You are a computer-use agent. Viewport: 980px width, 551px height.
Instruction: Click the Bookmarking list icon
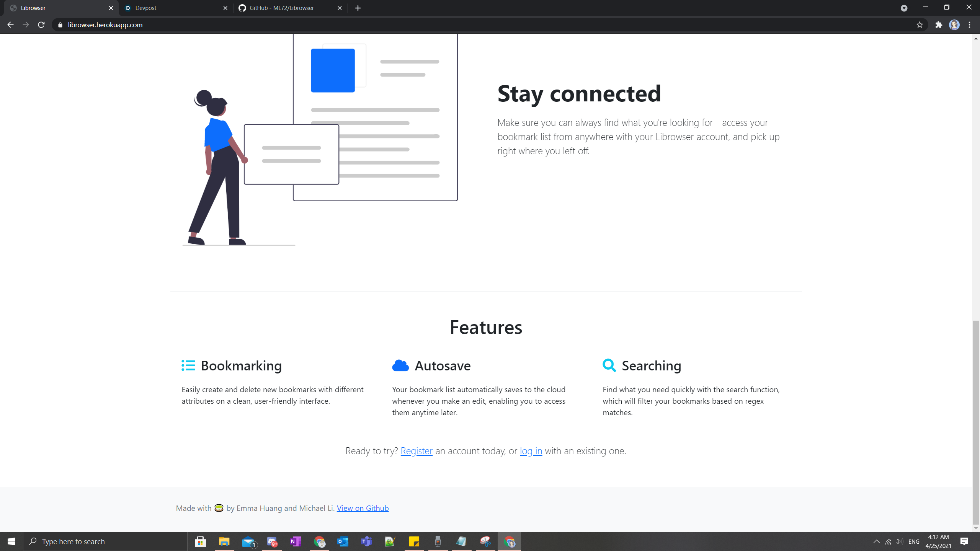tap(188, 365)
